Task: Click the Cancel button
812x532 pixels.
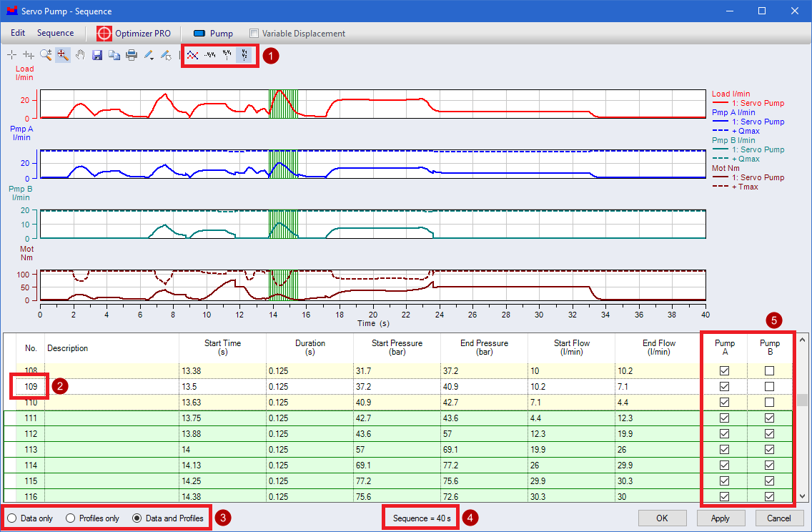Action: pyautogui.click(x=779, y=518)
